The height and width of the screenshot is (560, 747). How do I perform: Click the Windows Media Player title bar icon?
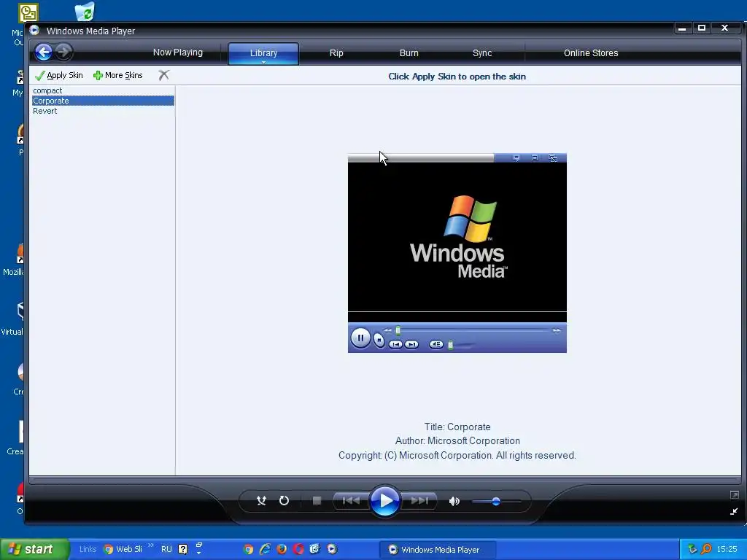point(34,31)
